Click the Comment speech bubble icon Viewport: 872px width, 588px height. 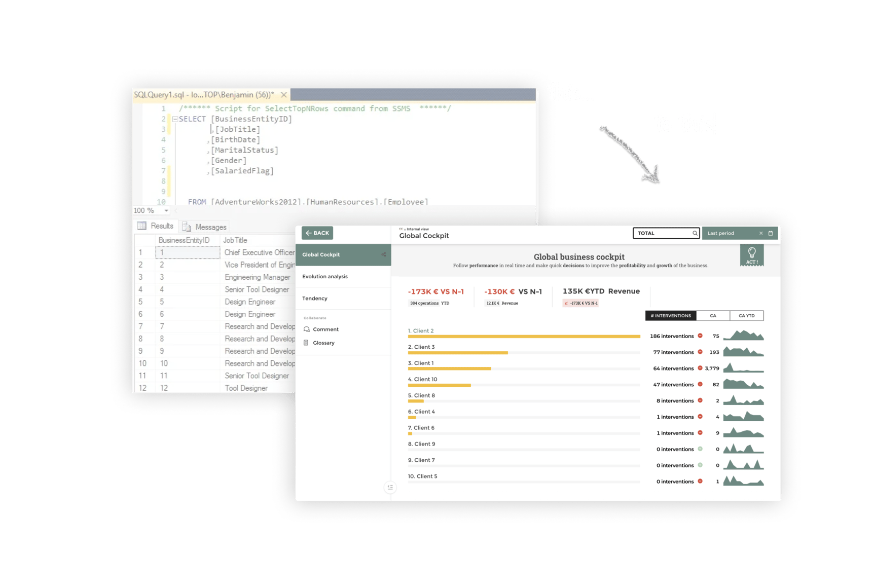[x=307, y=329]
